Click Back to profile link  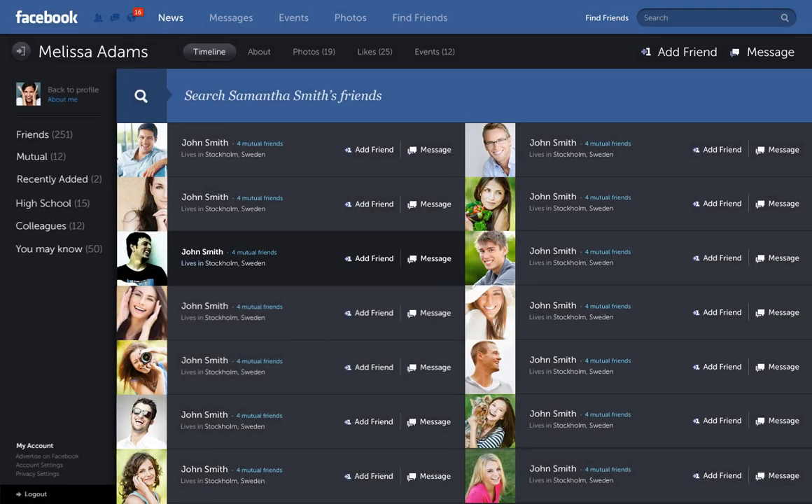coord(73,90)
